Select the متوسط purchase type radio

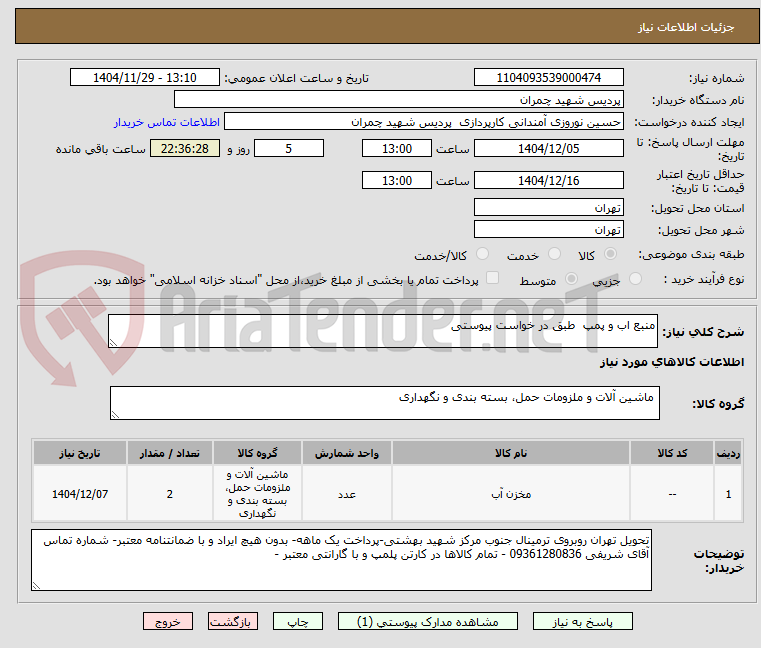[x=572, y=279]
